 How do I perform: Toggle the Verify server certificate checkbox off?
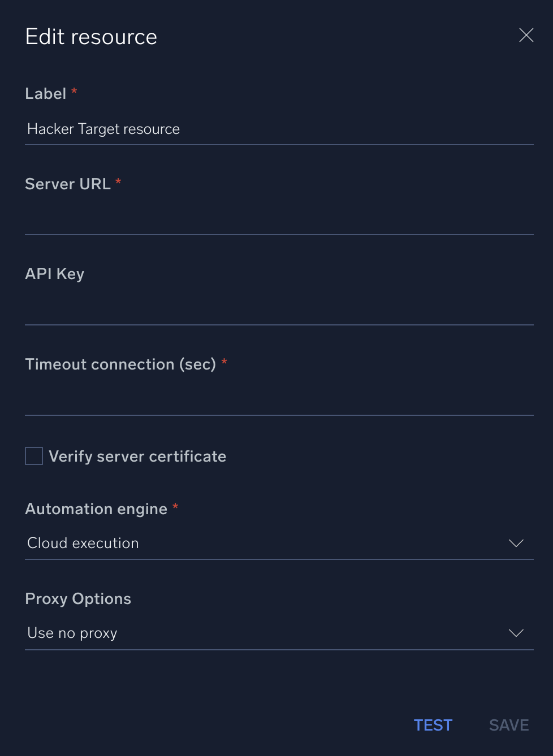click(33, 455)
